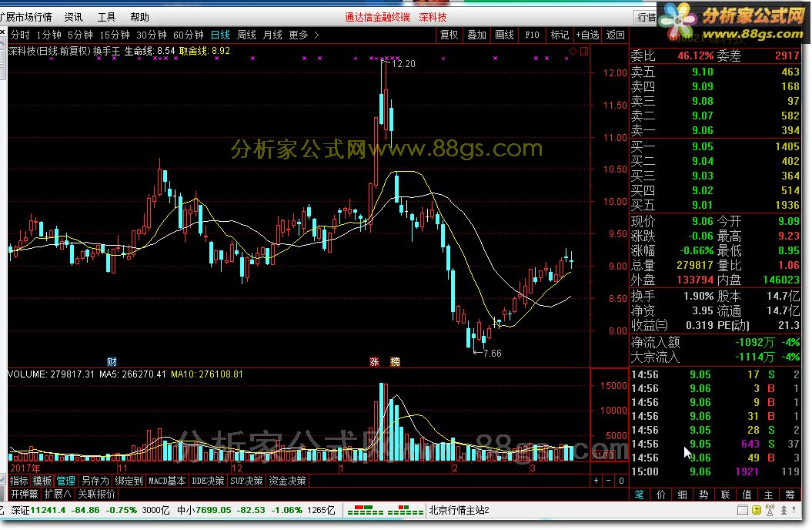Screen dimensions: 812x530
Task: Click 绑定到 bind button
Action: (129, 481)
